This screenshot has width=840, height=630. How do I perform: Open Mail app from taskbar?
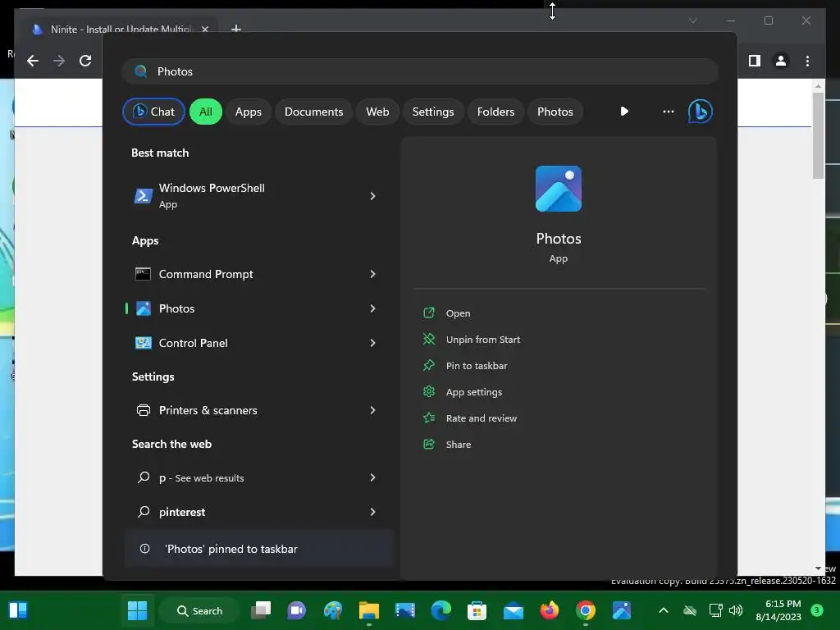click(514, 610)
